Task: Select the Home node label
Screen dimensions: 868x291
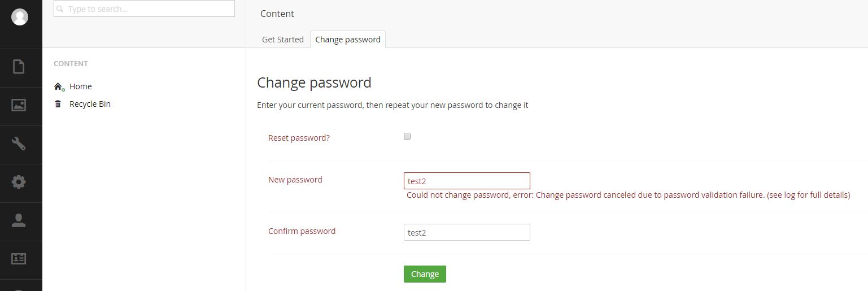Action: point(81,86)
